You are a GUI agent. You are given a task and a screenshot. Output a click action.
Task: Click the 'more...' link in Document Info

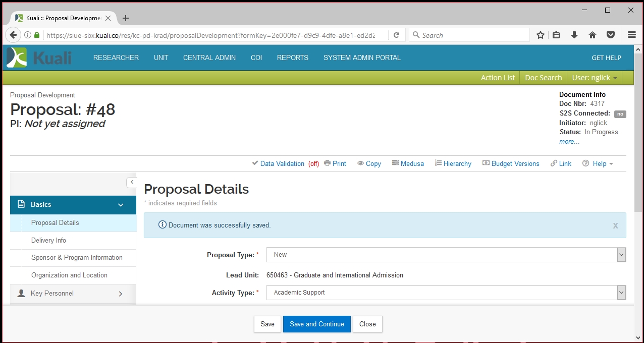point(569,142)
